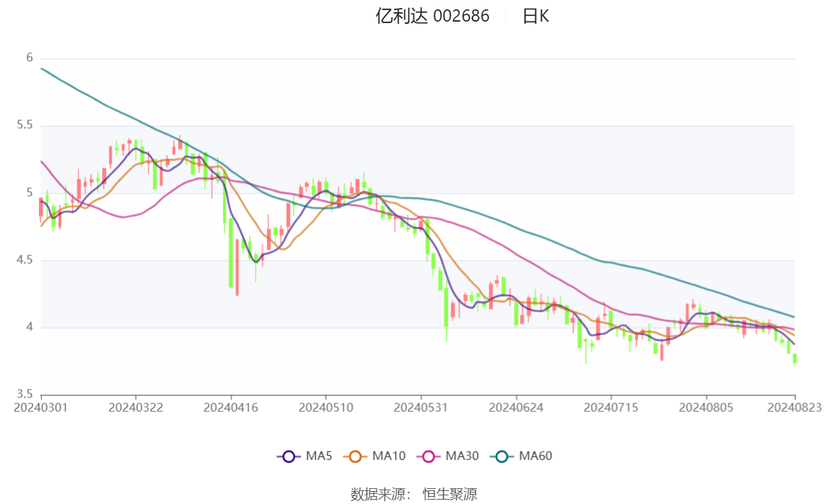Click the 20240301 date axis label

click(40, 407)
